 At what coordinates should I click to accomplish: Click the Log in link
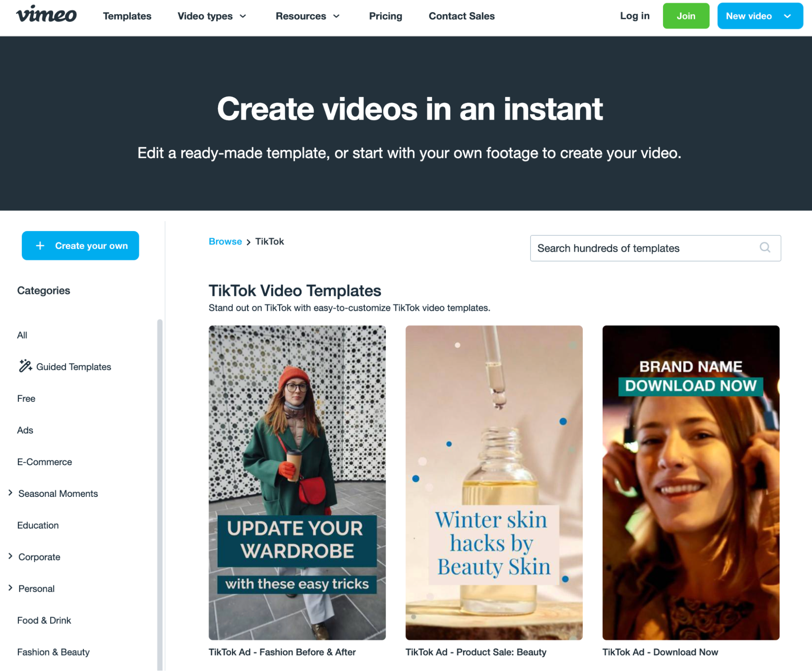pos(634,16)
